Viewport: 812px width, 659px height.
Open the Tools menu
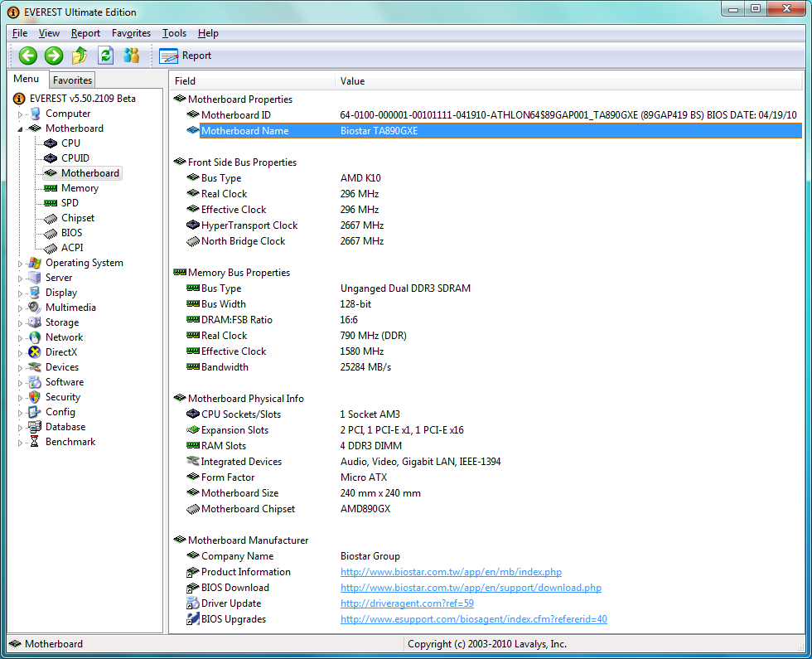pos(174,33)
